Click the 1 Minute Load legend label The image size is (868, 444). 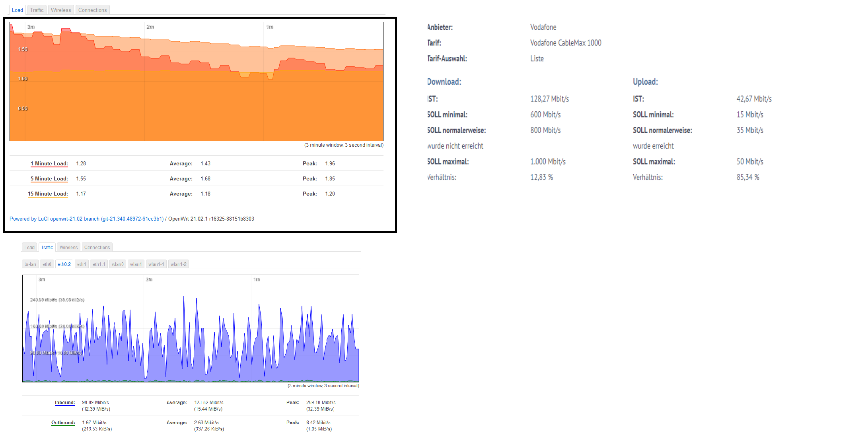click(x=49, y=163)
